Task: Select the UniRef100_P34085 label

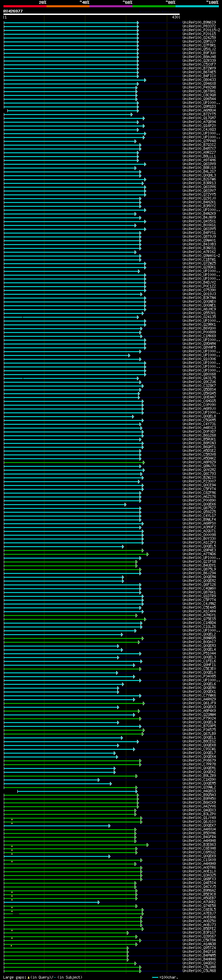Action: click(x=199, y=677)
